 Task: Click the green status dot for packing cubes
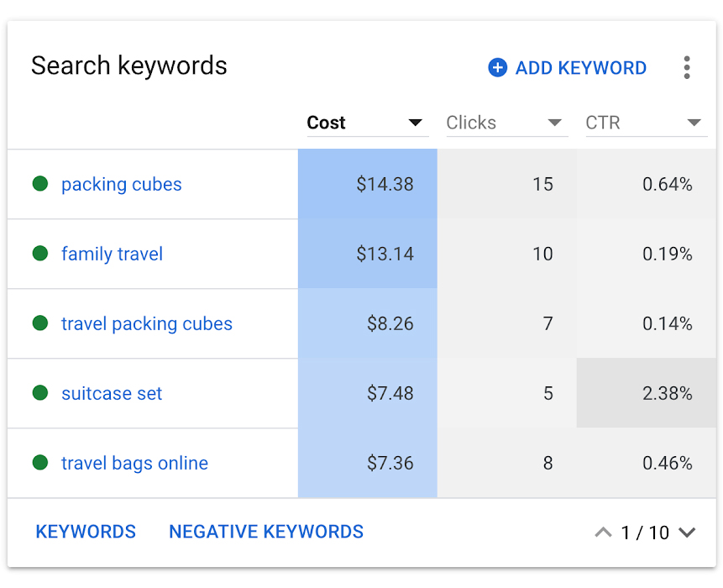coord(40,184)
